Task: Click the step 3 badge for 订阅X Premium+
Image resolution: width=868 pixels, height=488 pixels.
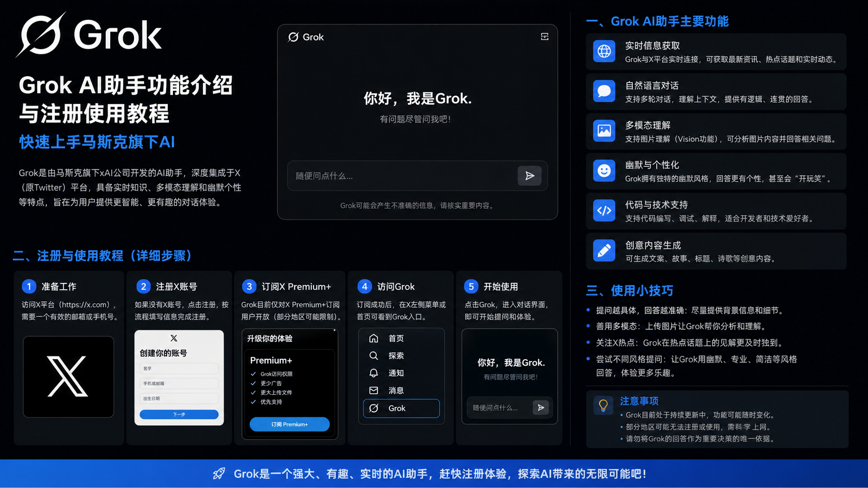Action: [x=249, y=286]
